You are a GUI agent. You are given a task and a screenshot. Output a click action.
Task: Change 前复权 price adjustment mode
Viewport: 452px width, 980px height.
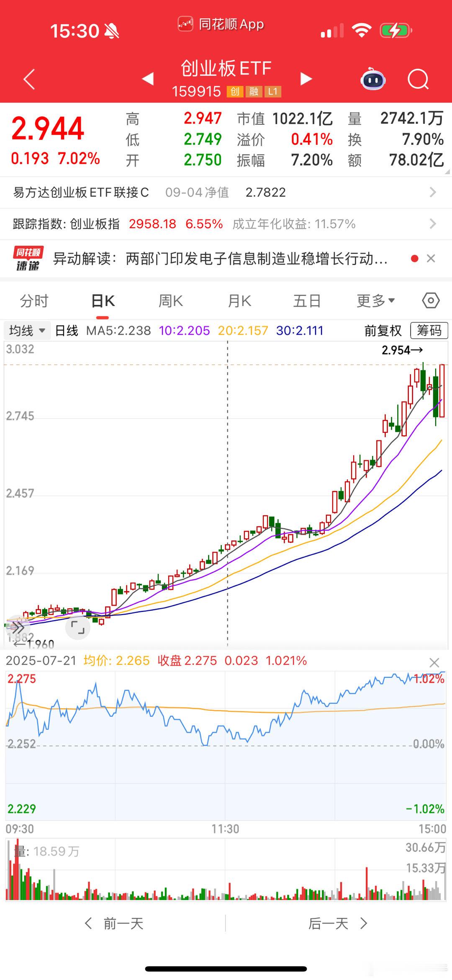[383, 331]
